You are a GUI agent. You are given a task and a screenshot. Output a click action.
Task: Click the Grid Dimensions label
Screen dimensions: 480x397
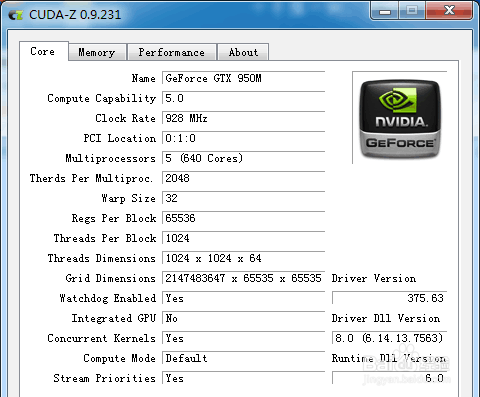pos(110,278)
